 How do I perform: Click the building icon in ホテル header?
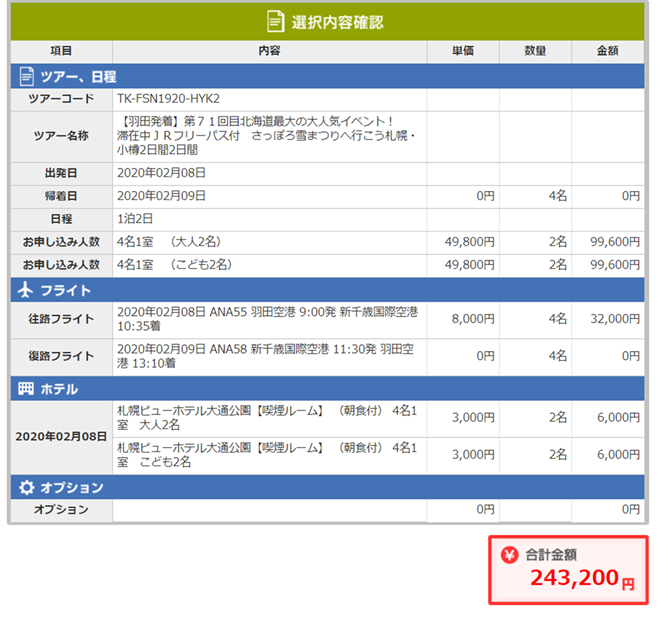pos(27,388)
